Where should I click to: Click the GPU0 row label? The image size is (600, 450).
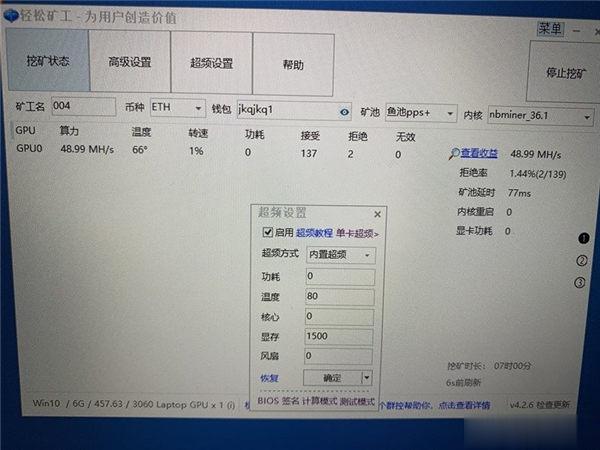(29, 148)
